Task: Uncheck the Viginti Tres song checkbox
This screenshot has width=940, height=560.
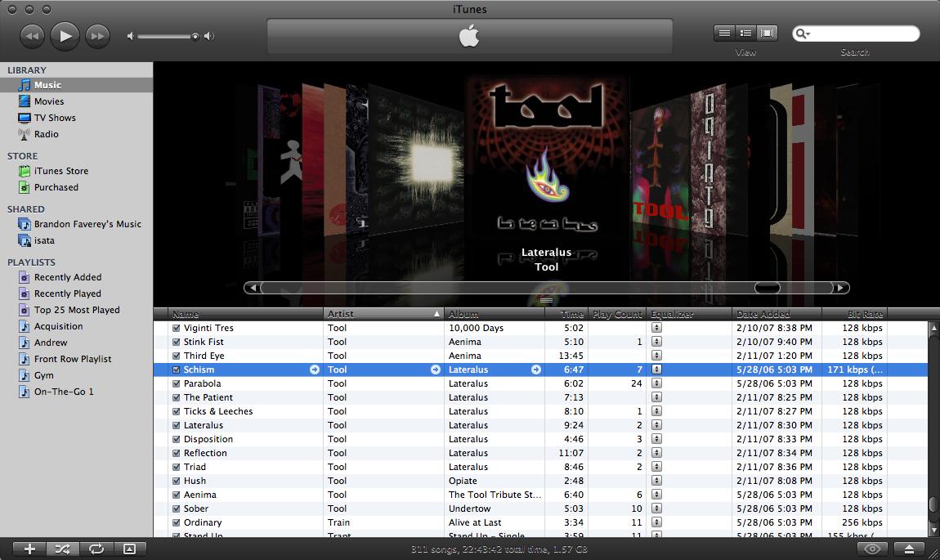Action: click(177, 328)
